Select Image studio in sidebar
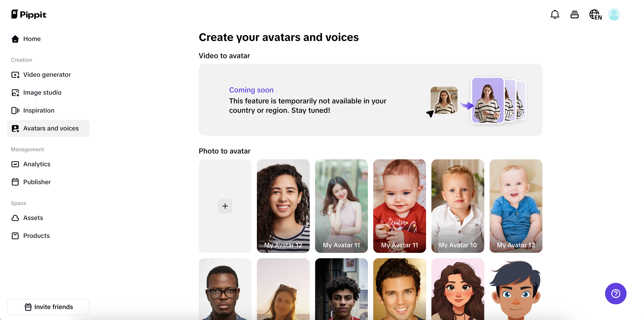The image size is (644, 320). pos(42,92)
